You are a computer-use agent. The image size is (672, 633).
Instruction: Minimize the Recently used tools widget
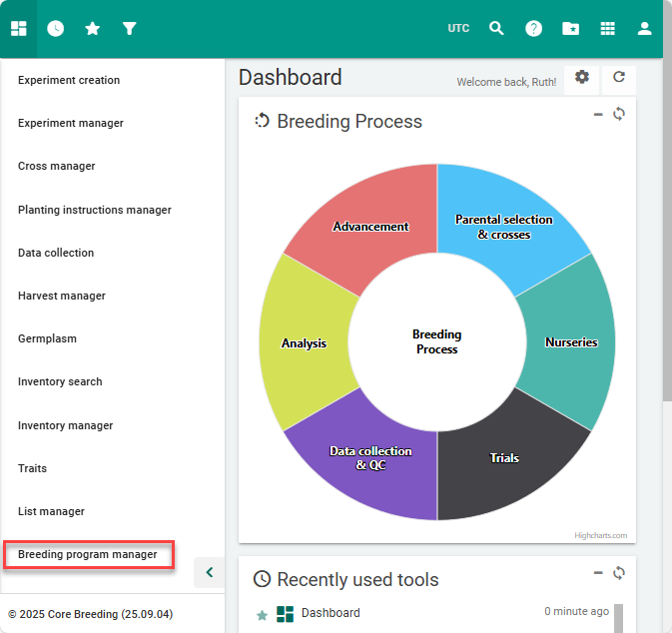click(x=598, y=573)
